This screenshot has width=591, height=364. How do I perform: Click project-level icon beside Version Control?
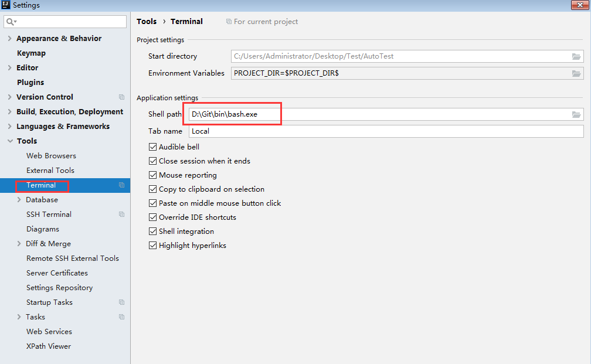click(x=121, y=97)
